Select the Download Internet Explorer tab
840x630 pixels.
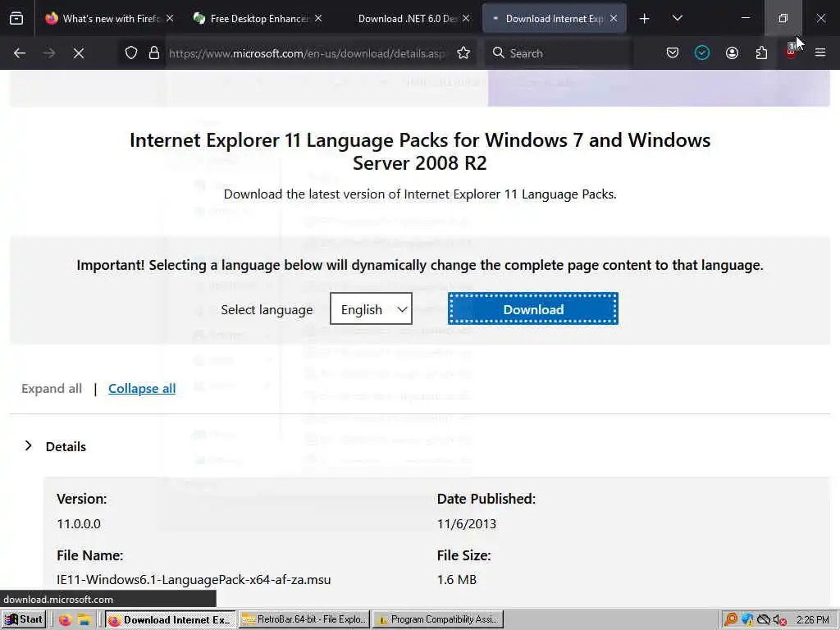[555, 19]
